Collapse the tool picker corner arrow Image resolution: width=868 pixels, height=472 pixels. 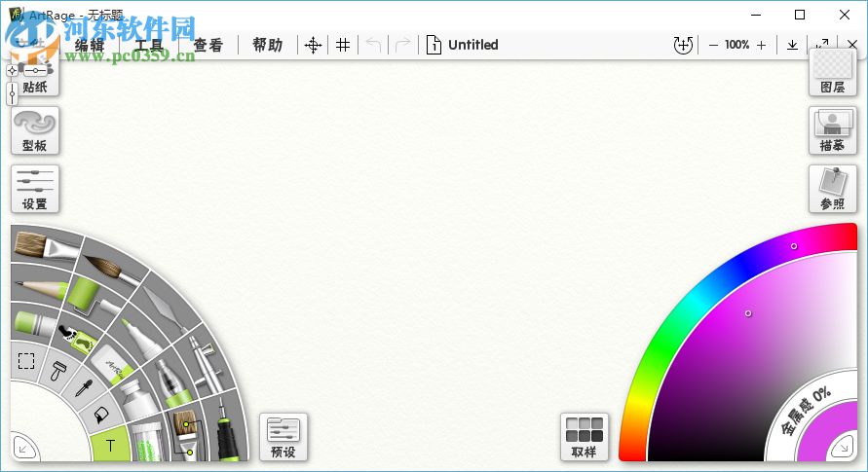tap(23, 449)
